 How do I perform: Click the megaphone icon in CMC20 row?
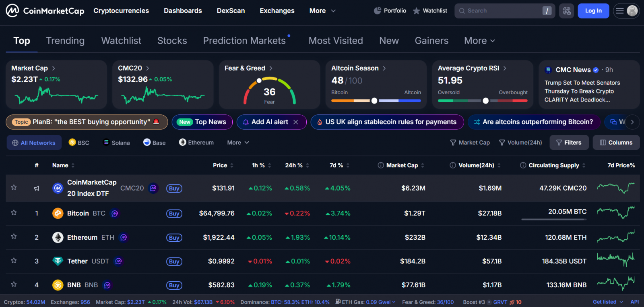37,188
